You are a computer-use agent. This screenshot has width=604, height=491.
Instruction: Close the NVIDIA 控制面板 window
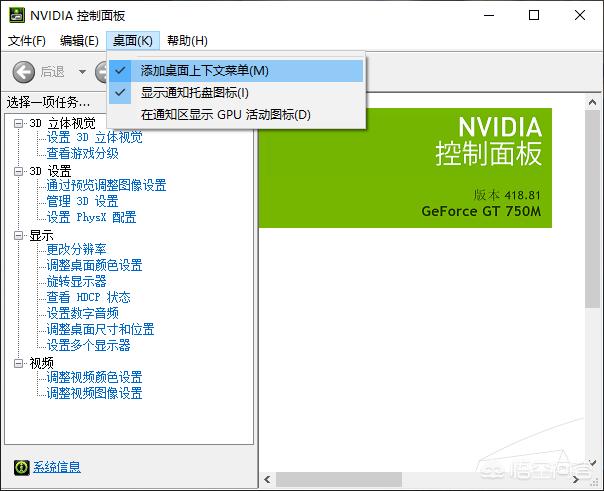click(x=580, y=15)
